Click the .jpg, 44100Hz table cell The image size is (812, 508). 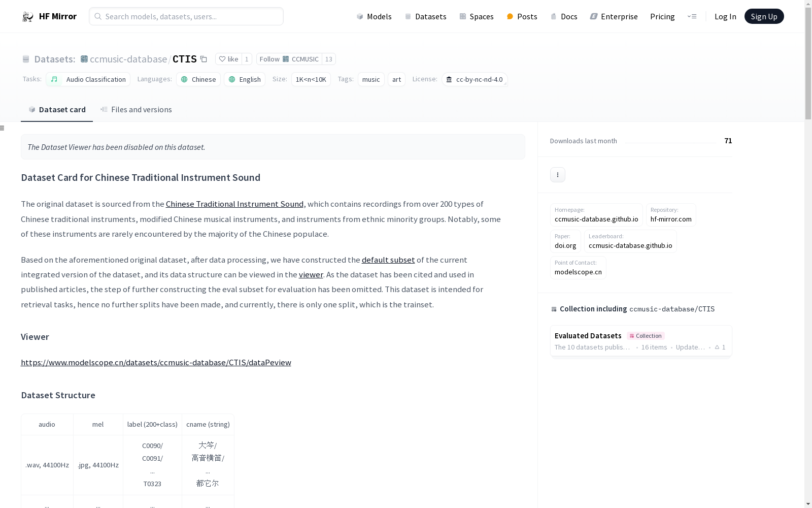pos(98,465)
